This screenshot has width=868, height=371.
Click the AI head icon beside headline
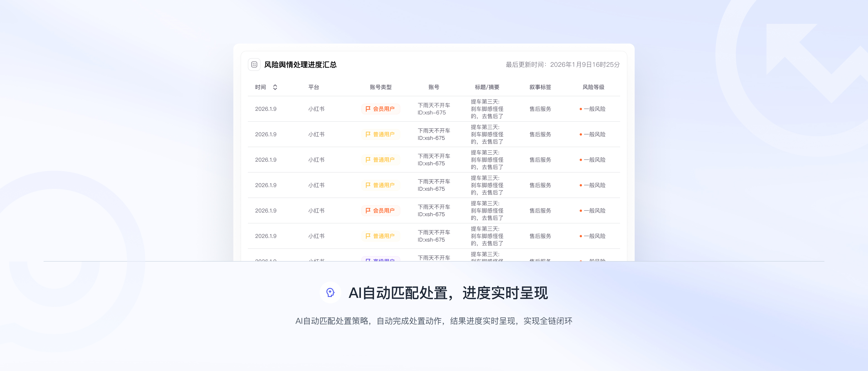click(x=330, y=292)
